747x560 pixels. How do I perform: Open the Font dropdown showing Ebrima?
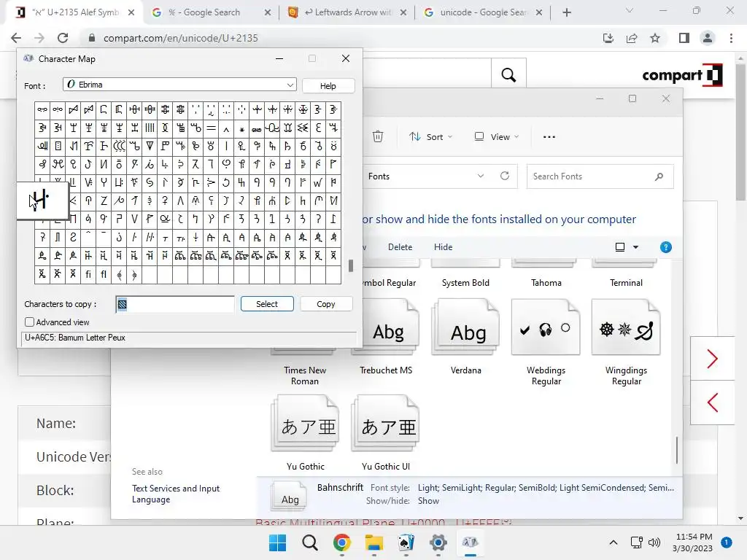click(179, 85)
